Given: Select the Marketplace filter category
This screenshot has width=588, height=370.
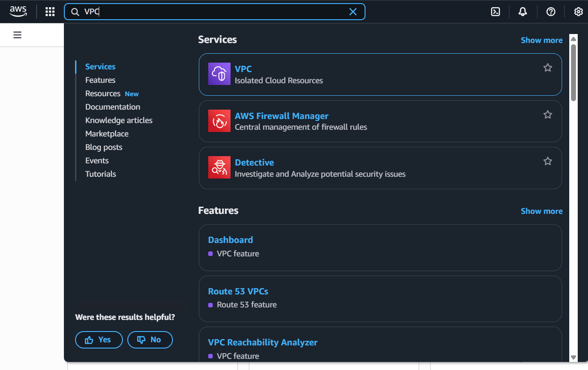Looking at the screenshot, I should tap(107, 134).
